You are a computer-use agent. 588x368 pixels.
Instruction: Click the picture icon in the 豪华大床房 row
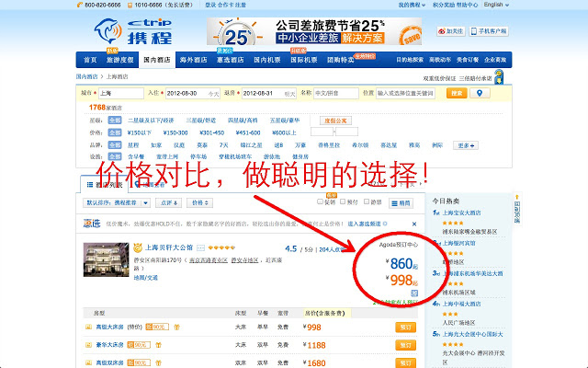[x=88, y=345]
